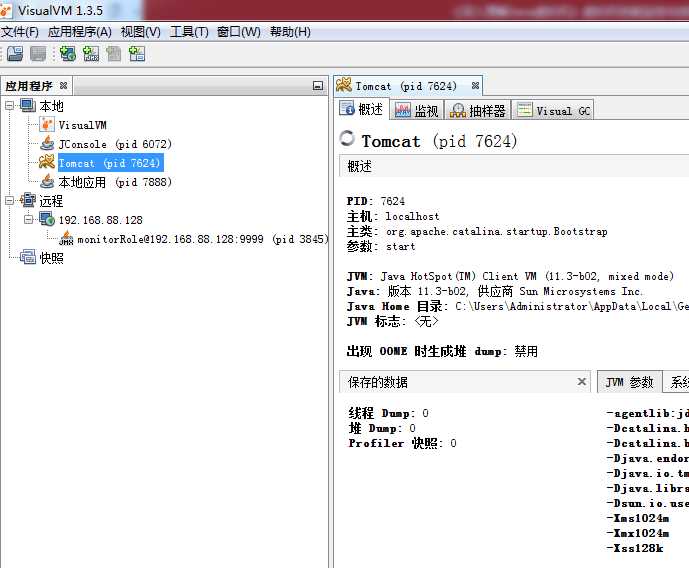Hide the 保存的数据 section
Viewport: 689px width, 568px height.
(581, 382)
